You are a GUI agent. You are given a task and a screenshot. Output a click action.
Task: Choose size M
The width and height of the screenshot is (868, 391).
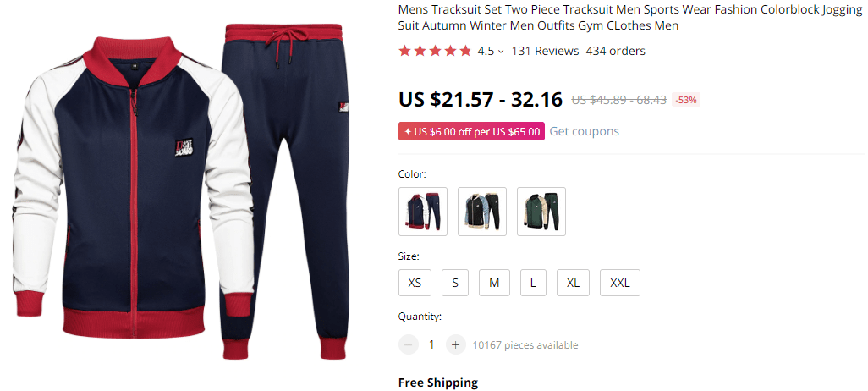(494, 283)
